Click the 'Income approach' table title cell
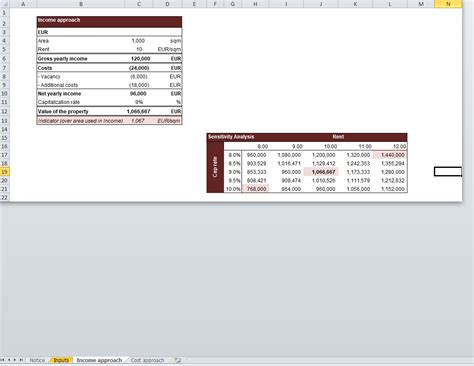The height and width of the screenshot is (366, 474). coord(109,22)
